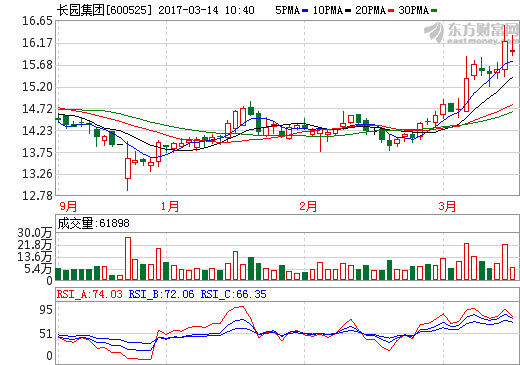Click the 20PMA legend label

point(370,10)
